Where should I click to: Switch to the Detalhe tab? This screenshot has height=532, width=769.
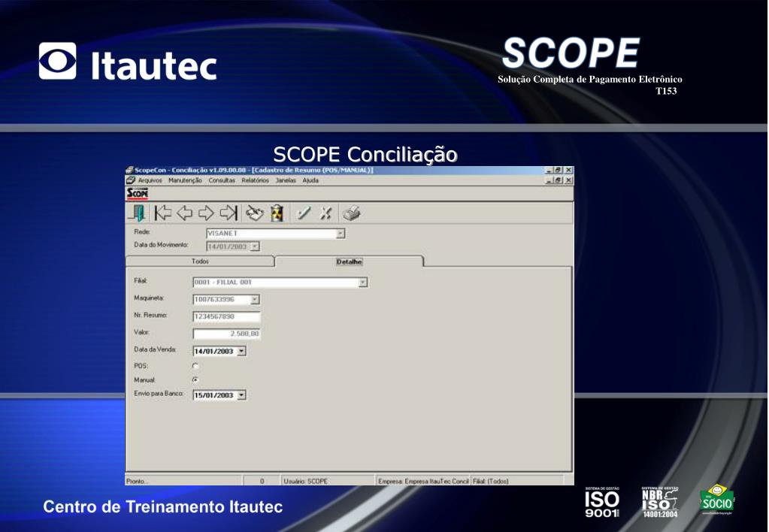[x=350, y=261]
